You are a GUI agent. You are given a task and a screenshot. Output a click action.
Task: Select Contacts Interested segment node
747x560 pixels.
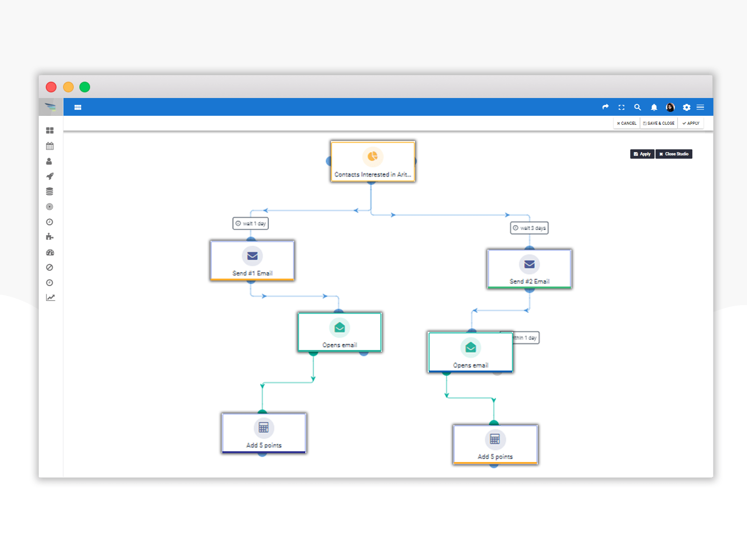(x=373, y=161)
